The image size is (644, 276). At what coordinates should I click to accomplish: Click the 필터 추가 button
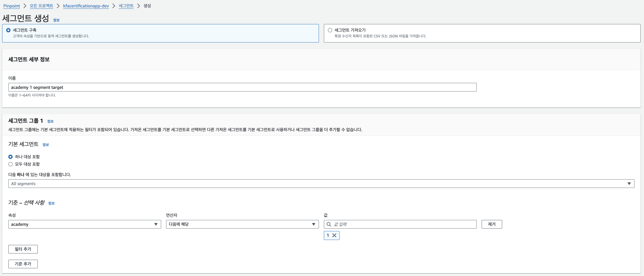coord(23,249)
